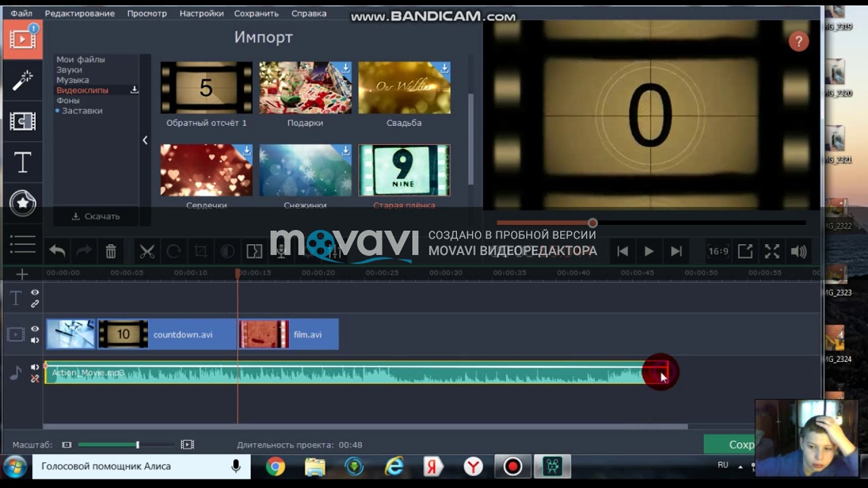Select Звуки in the import list
Viewport: 868px width, 488px height.
[x=69, y=70]
